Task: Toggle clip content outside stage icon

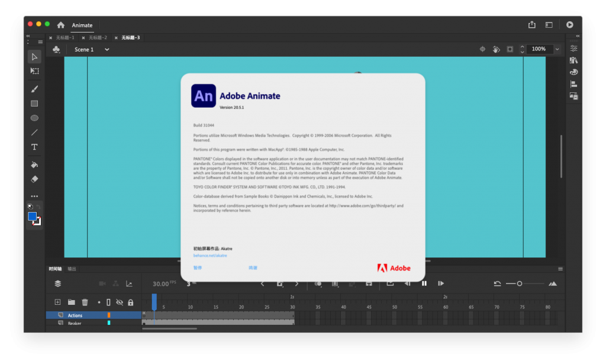Action: pyautogui.click(x=510, y=49)
